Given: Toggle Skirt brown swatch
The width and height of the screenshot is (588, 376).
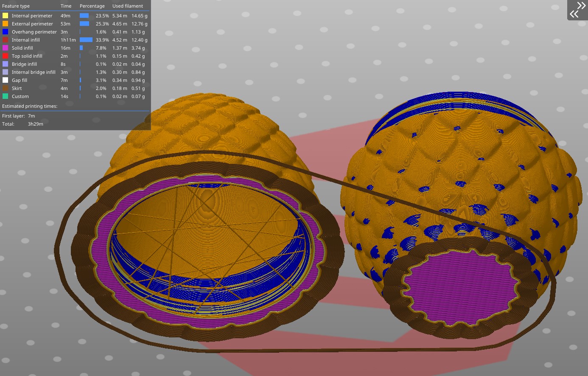Looking at the screenshot, I should click(x=5, y=88).
